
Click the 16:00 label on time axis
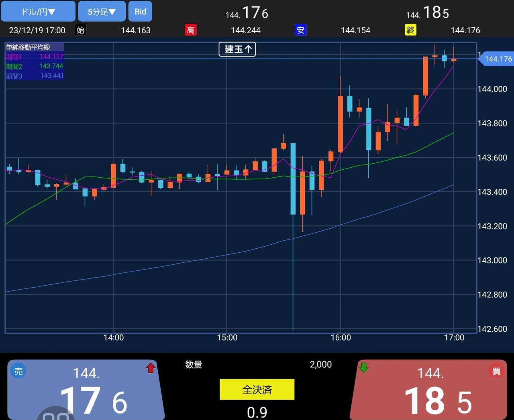[x=341, y=337]
